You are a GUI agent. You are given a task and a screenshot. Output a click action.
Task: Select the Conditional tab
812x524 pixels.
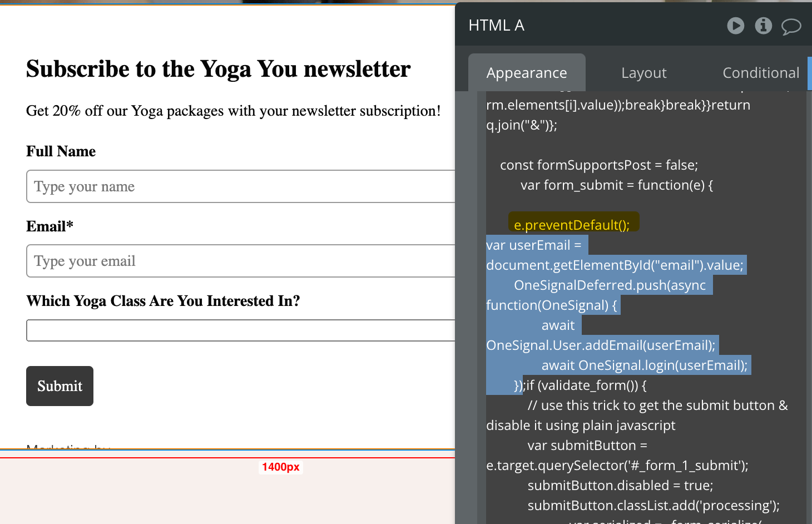(760, 73)
